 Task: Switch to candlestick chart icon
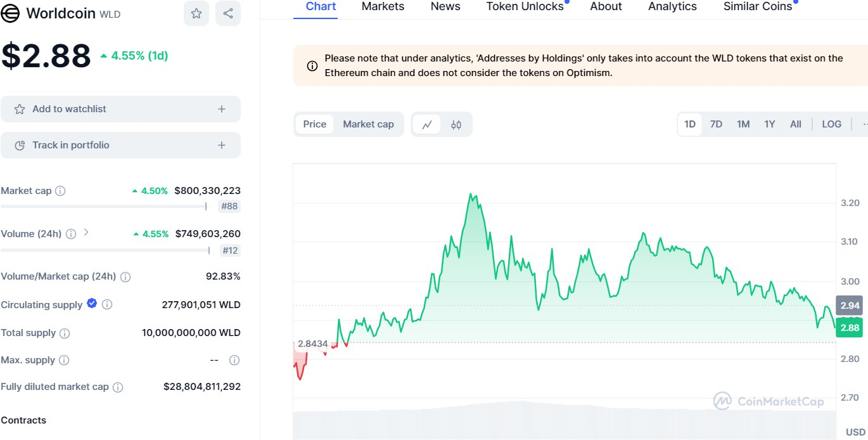tap(456, 124)
